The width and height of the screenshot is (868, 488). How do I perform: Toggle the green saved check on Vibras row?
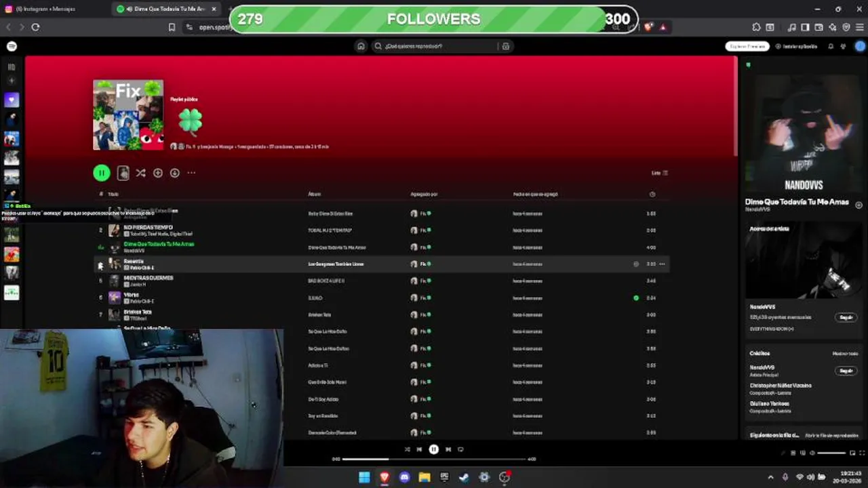[636, 298]
